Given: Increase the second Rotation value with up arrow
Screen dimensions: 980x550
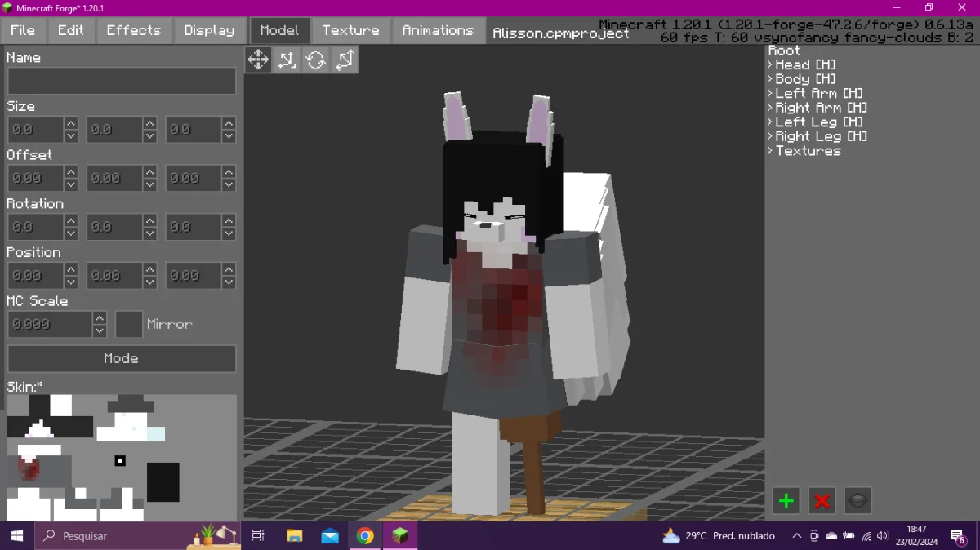Looking at the screenshot, I should (x=149, y=220).
